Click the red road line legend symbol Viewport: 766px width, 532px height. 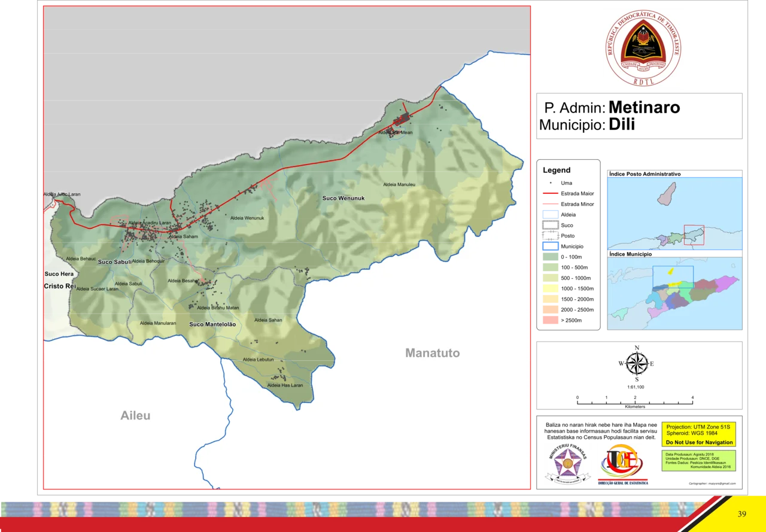point(551,193)
